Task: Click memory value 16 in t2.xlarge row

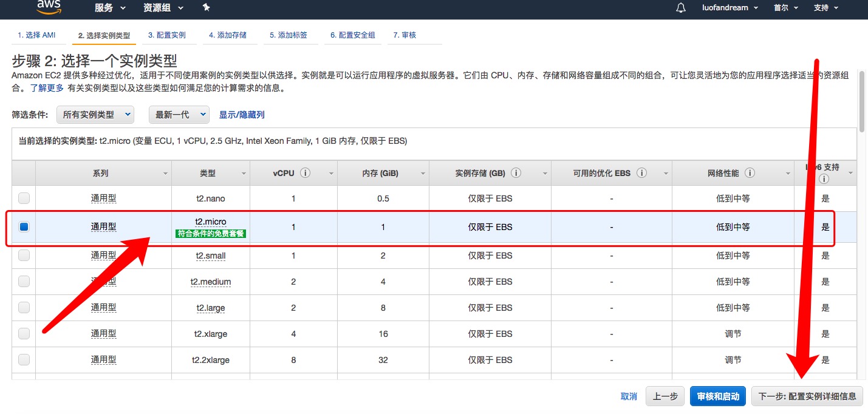Action: pyautogui.click(x=383, y=334)
